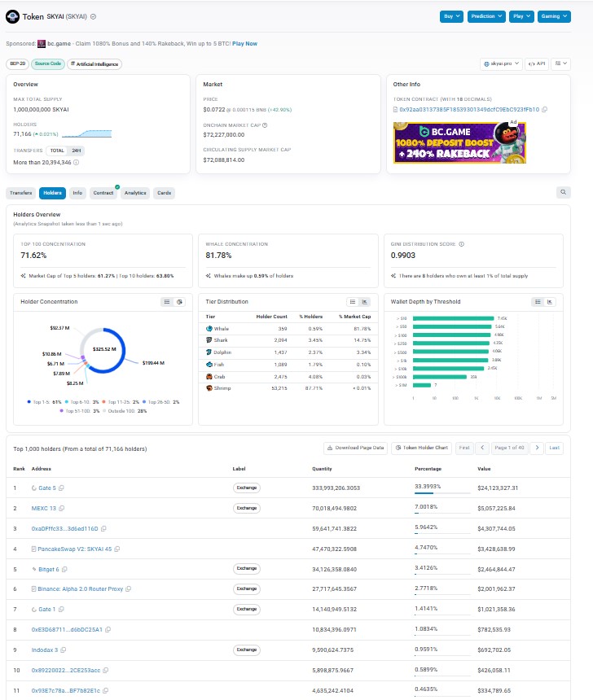
Task: Click the SKYAI token logo
Action: pyautogui.click(x=12, y=16)
